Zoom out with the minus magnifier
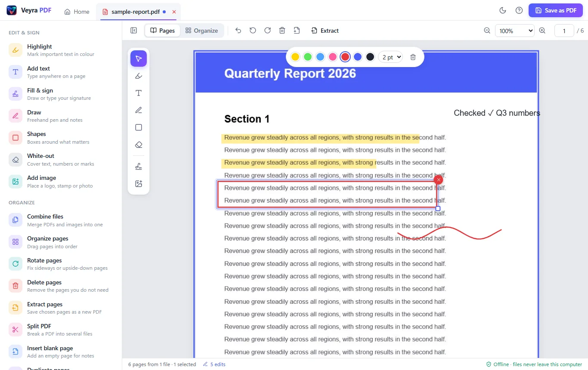 487,31
